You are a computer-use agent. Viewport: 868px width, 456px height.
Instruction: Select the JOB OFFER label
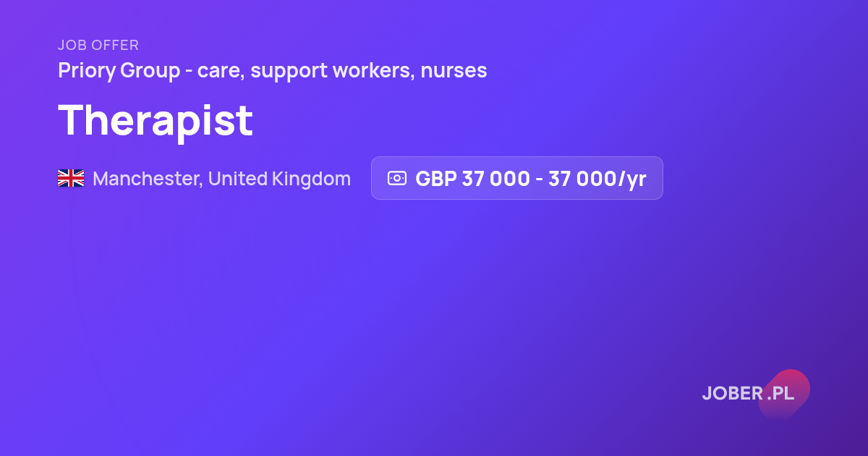pyautogui.click(x=98, y=45)
